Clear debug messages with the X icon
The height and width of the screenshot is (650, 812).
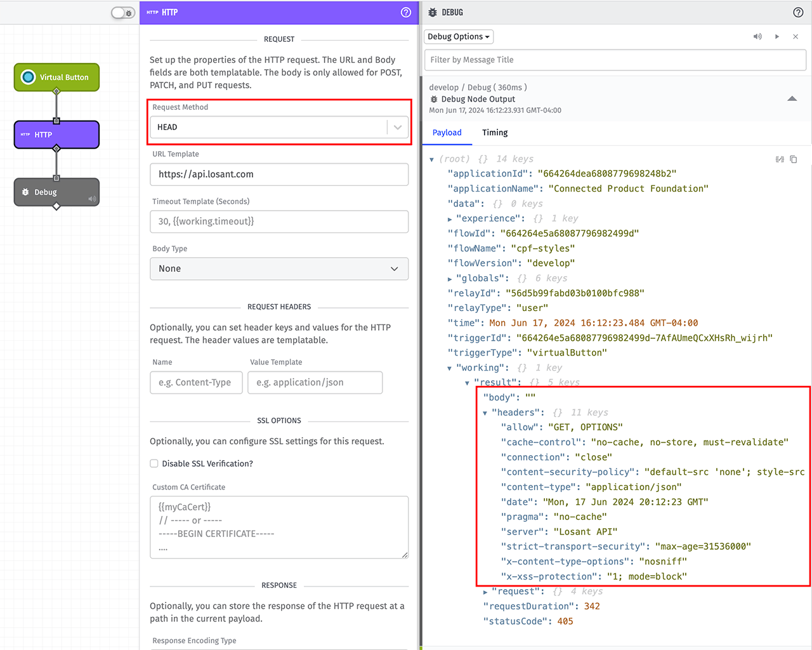[x=796, y=36]
